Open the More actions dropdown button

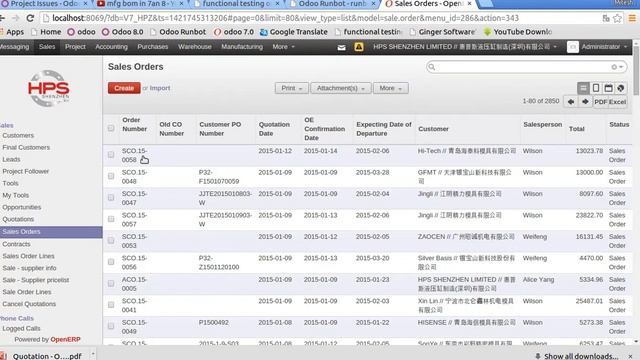click(x=390, y=88)
